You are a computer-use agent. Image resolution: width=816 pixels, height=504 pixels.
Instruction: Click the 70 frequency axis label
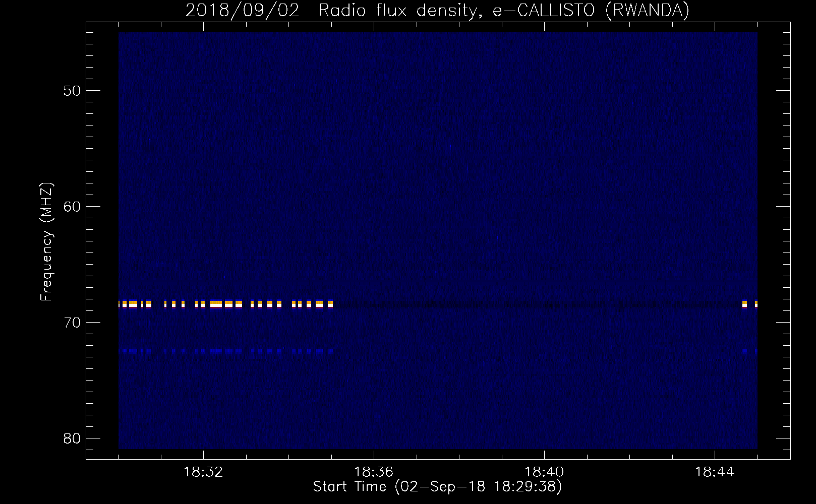[x=73, y=323]
